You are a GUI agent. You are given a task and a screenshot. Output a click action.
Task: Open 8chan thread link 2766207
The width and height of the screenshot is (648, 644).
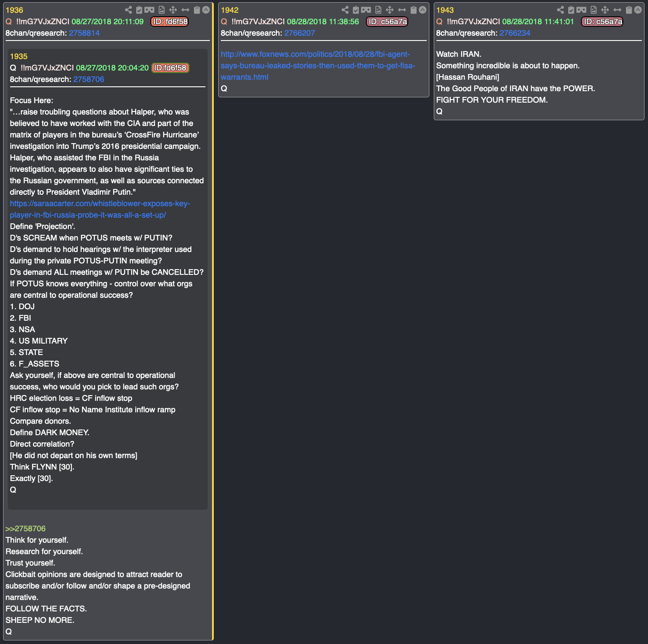click(x=300, y=33)
